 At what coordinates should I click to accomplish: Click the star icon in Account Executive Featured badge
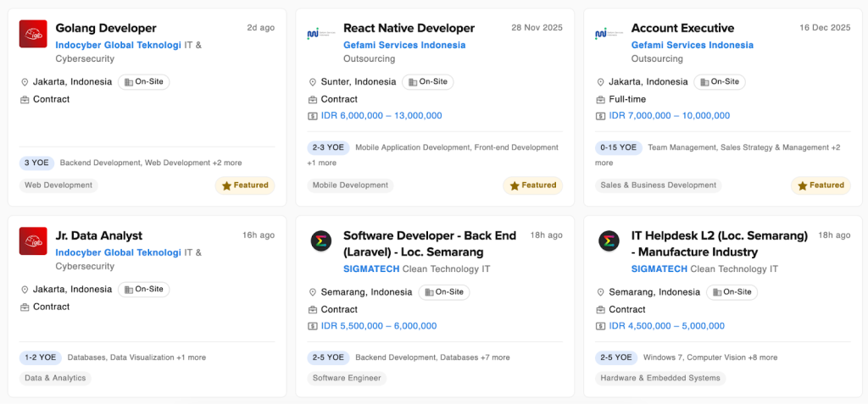pos(802,186)
